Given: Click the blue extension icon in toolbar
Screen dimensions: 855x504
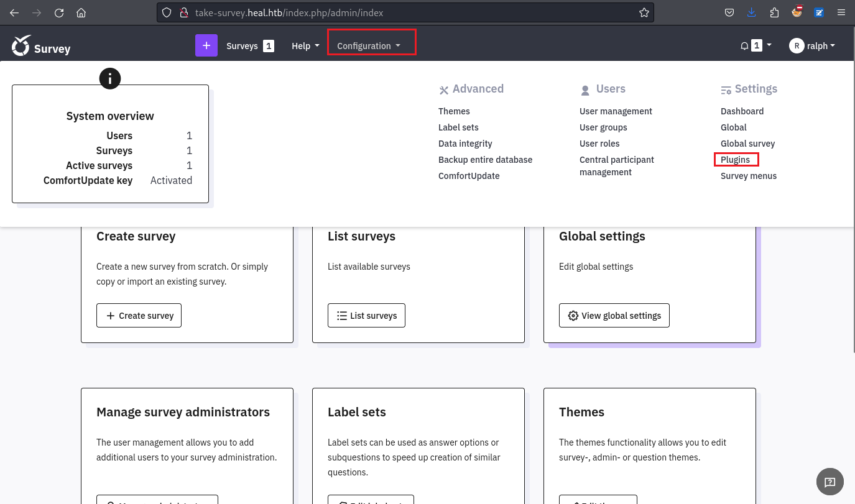Looking at the screenshot, I should pyautogui.click(x=819, y=12).
